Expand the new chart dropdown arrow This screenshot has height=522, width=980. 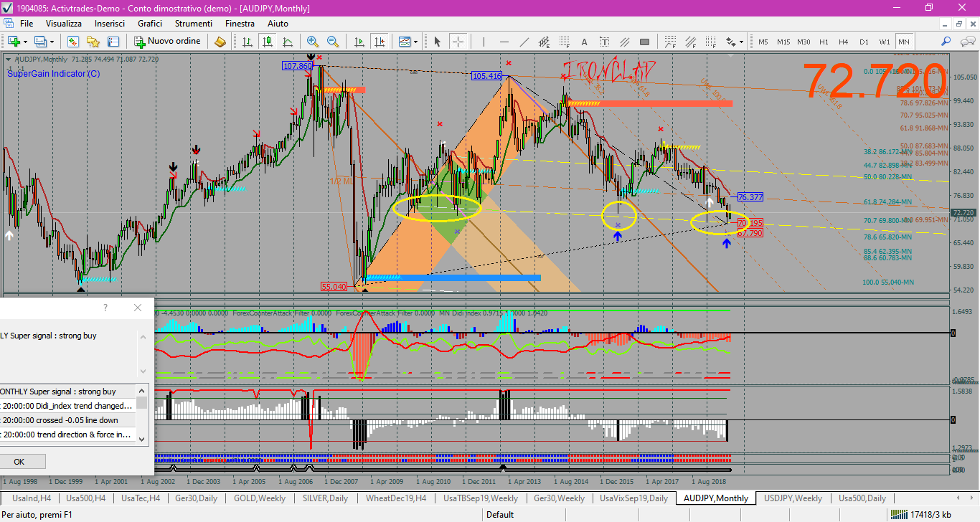pos(25,42)
